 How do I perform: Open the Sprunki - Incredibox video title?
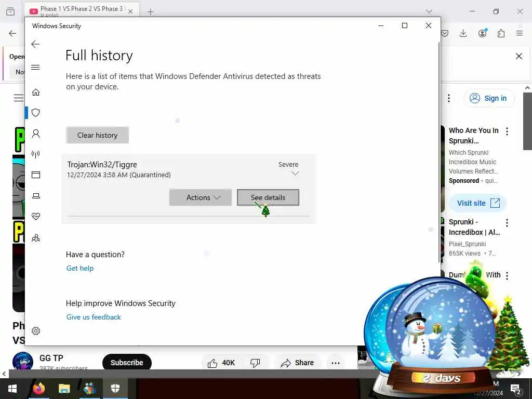(474, 227)
